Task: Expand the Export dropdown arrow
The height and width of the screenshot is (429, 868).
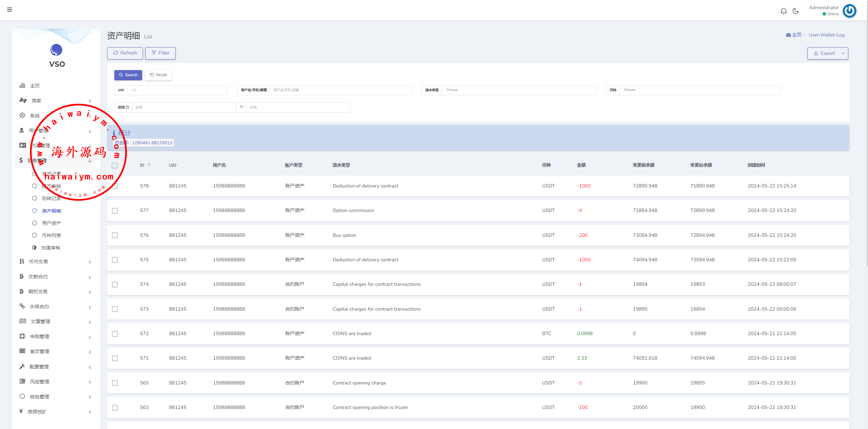Action: coord(843,53)
